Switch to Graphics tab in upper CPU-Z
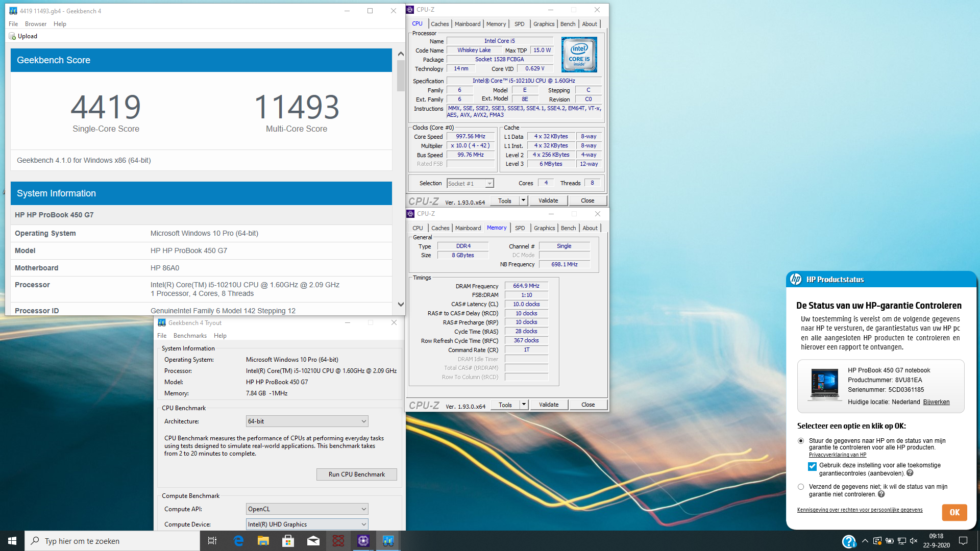 (544, 24)
